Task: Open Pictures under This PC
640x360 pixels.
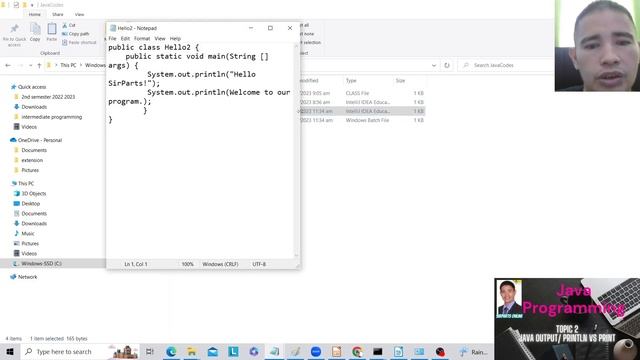Action: (x=30, y=244)
